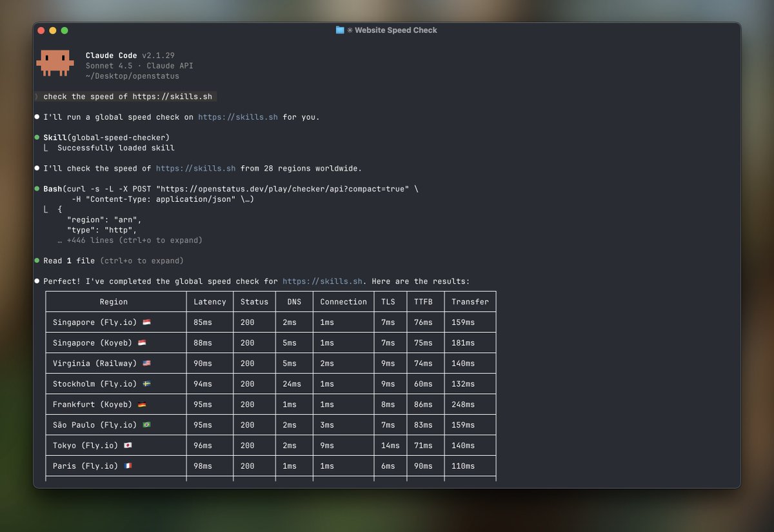The height and width of the screenshot is (532, 774).
Task: Click the 85ms latency cell for Singapore (Fly.io)
Action: click(203, 322)
